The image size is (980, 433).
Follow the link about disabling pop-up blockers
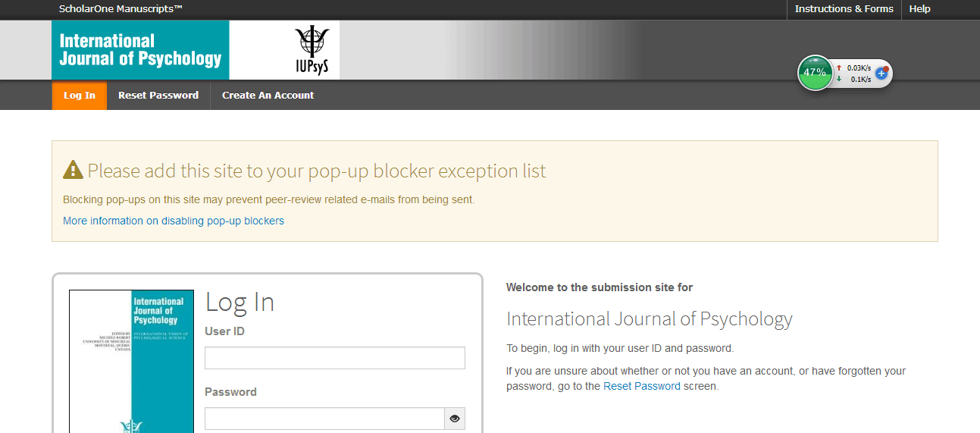click(174, 221)
